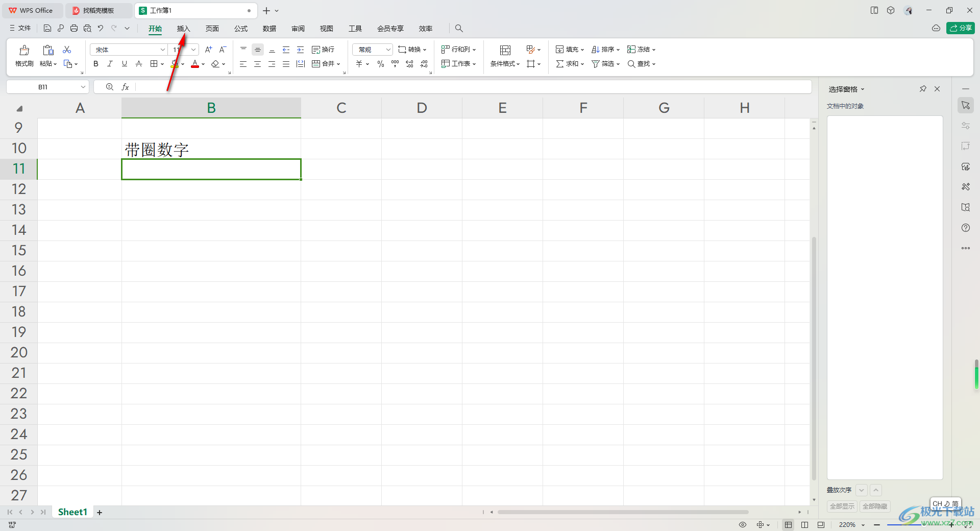Viewport: 980px width, 531px height.
Task: Click cell containing 带圈数字
Action: (x=211, y=149)
